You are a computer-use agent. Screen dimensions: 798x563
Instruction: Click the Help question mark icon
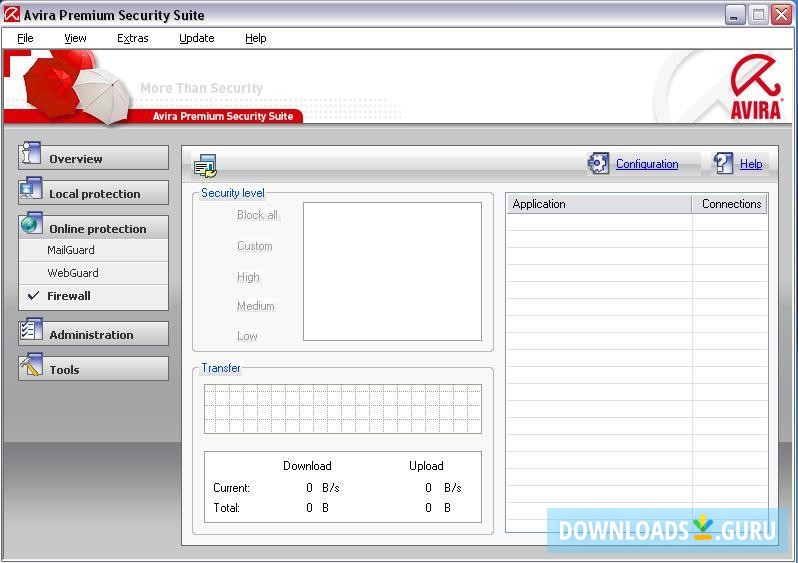(723, 163)
